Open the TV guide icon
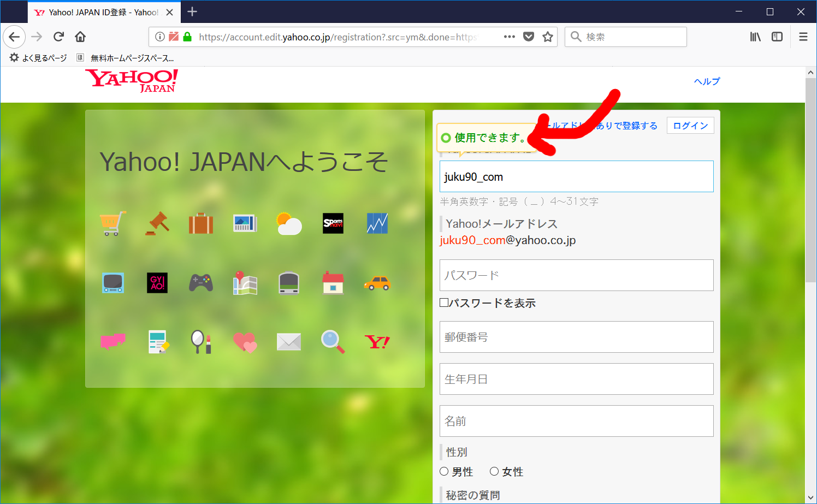This screenshot has height=504, width=817. [x=113, y=283]
